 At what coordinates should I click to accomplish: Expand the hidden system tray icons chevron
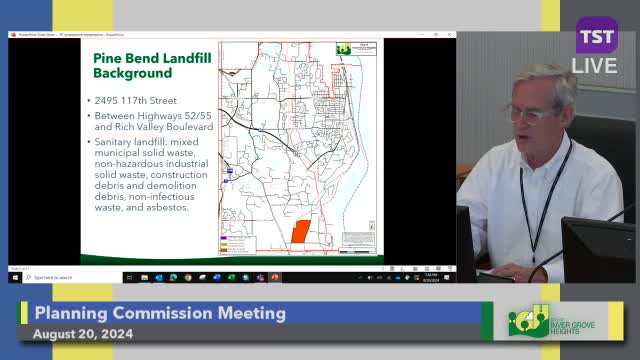click(360, 278)
